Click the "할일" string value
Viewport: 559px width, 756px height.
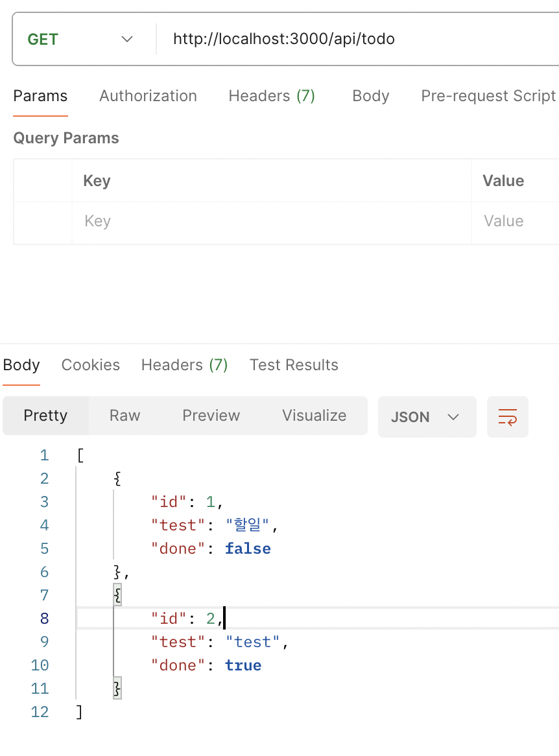coord(248,525)
